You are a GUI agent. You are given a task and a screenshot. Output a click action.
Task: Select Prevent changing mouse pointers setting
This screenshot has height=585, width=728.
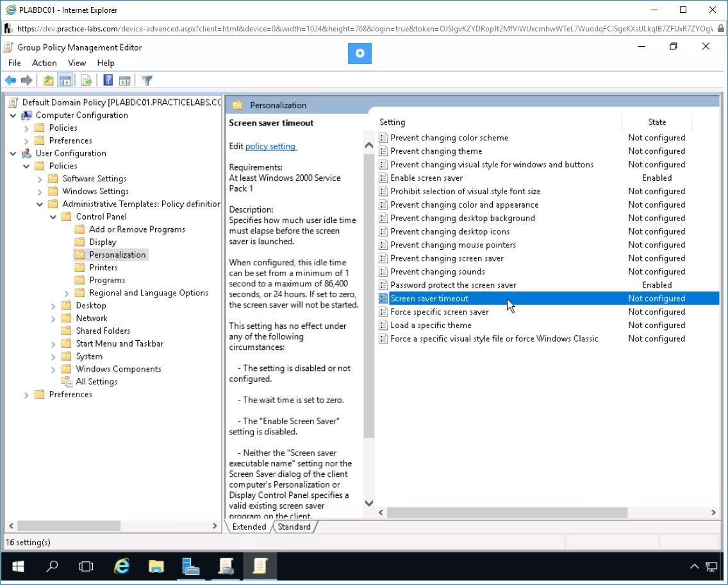click(453, 245)
